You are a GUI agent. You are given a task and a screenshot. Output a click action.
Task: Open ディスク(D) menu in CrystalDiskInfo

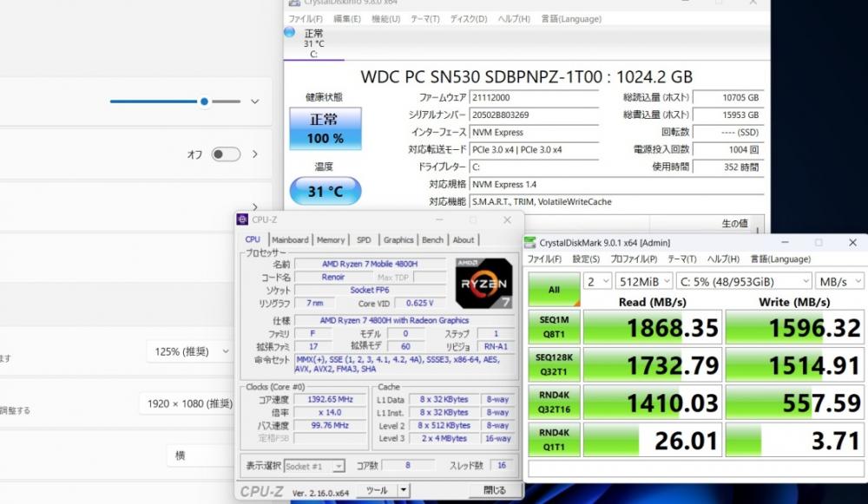pos(469,19)
